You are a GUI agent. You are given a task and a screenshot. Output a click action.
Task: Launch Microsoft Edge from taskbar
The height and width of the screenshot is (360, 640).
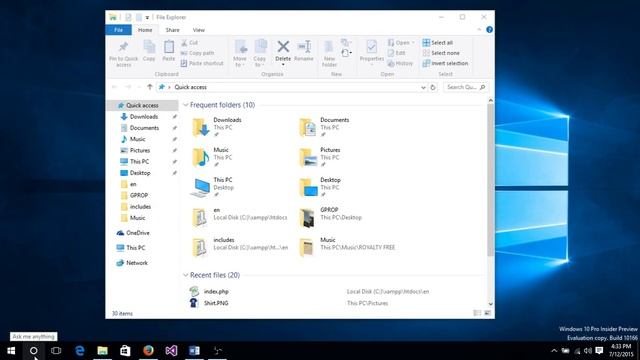(x=80, y=351)
